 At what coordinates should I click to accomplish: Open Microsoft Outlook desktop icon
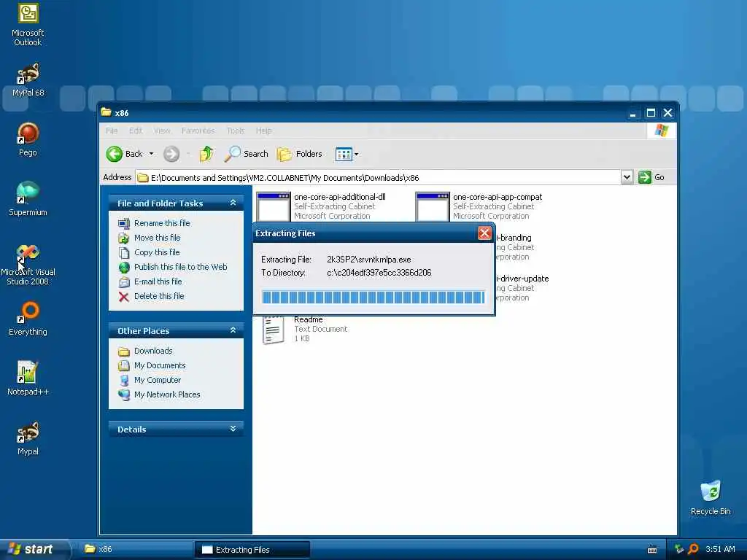pyautogui.click(x=28, y=24)
